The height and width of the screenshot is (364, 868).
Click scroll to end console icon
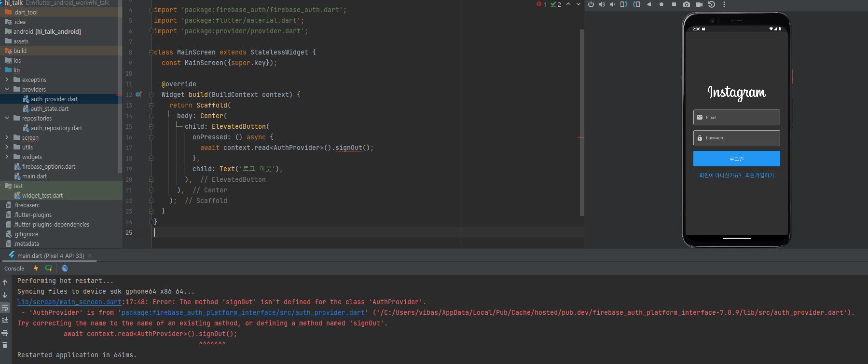(x=5, y=320)
